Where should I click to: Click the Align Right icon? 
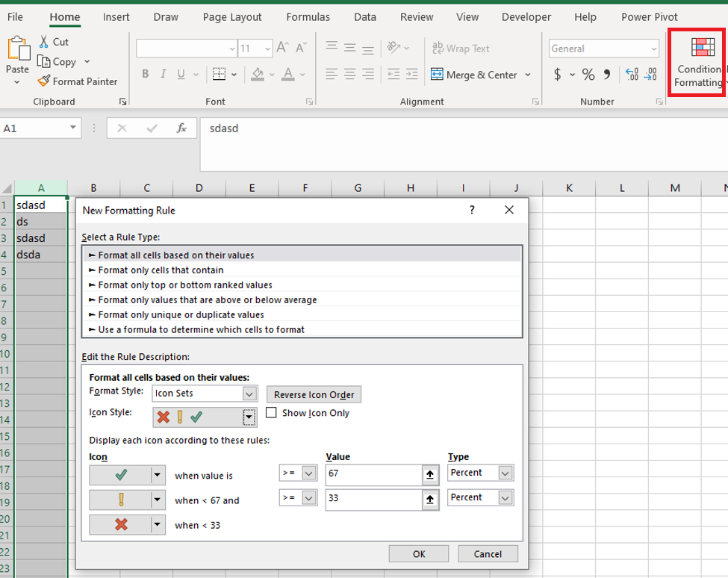click(x=368, y=74)
